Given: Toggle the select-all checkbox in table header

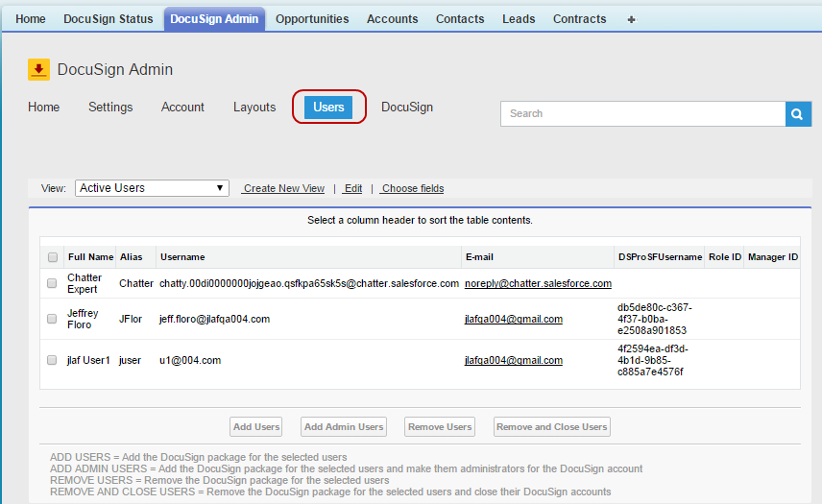Looking at the screenshot, I should pos(53,257).
